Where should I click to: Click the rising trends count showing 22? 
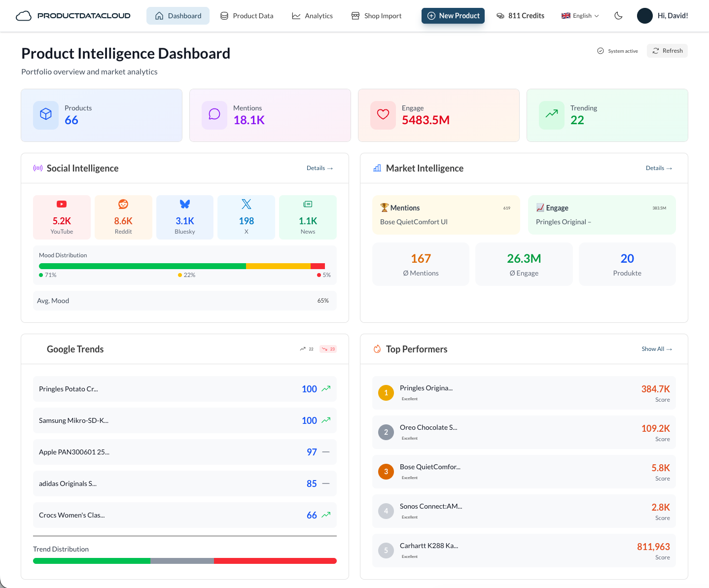(307, 349)
